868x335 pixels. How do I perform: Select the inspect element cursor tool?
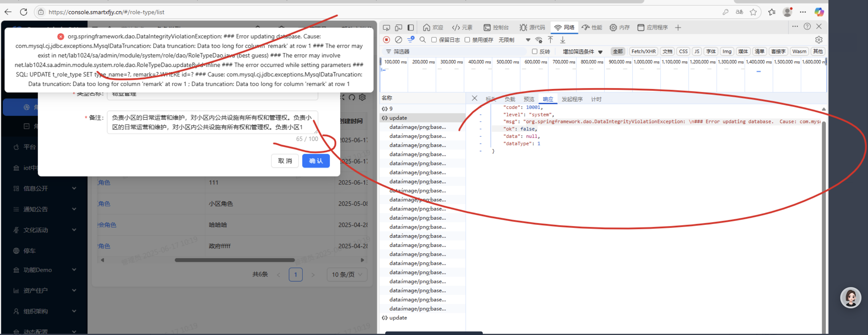click(x=386, y=27)
